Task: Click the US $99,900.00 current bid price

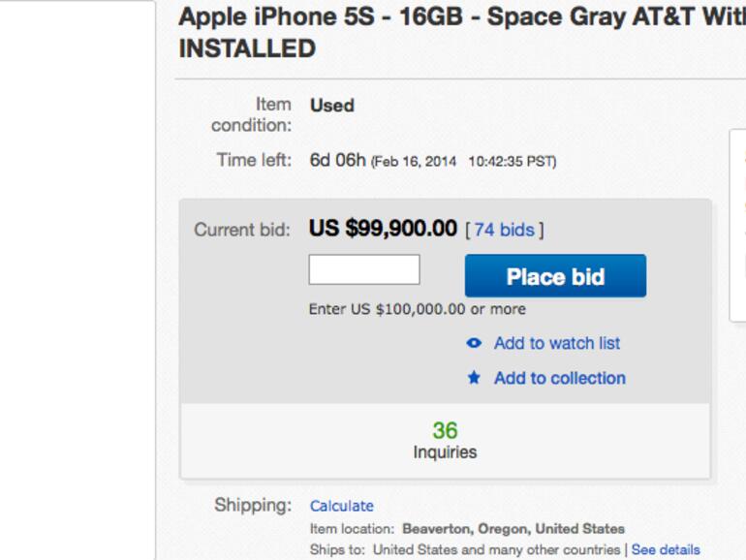Action: (x=383, y=229)
